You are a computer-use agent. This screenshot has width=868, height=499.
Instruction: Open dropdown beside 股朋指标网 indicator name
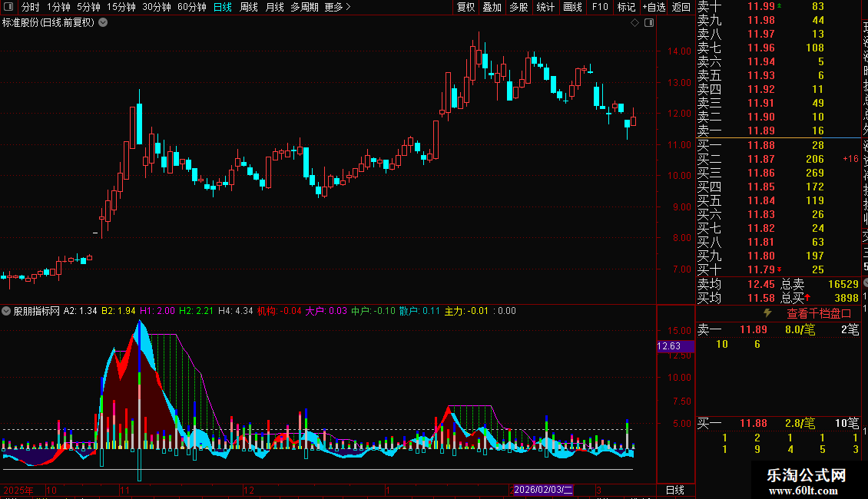tap(6, 311)
